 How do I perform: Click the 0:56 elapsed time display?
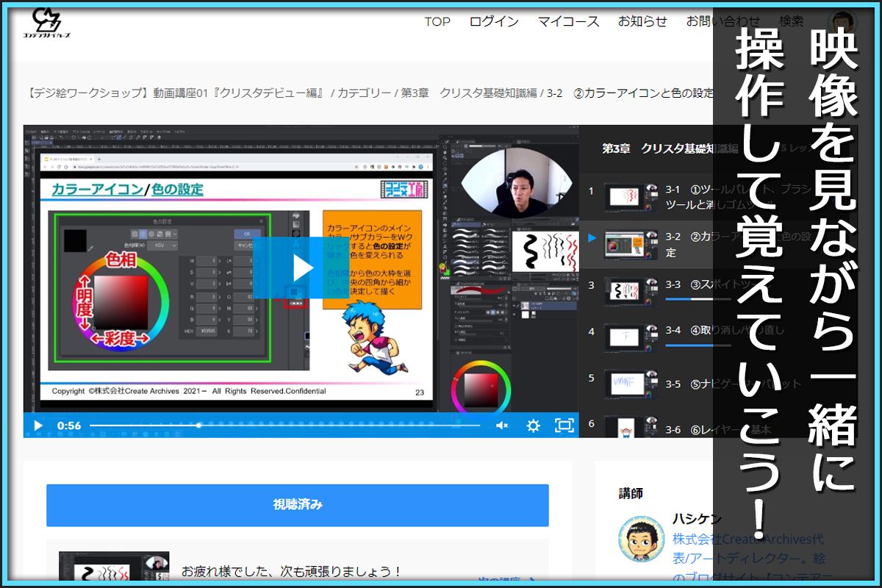[x=69, y=426]
